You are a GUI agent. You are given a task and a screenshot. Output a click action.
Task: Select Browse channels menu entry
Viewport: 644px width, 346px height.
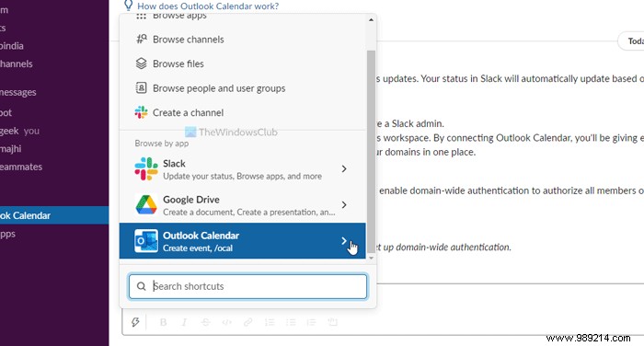tap(242, 39)
